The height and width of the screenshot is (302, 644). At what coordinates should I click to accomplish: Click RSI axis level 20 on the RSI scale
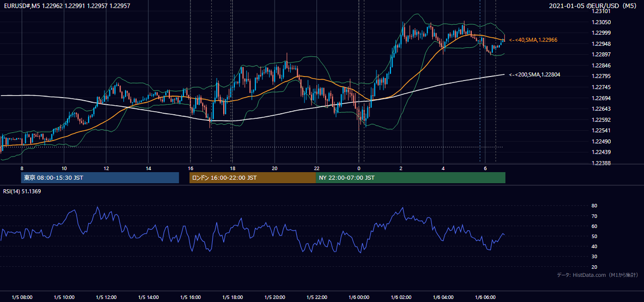(595, 267)
